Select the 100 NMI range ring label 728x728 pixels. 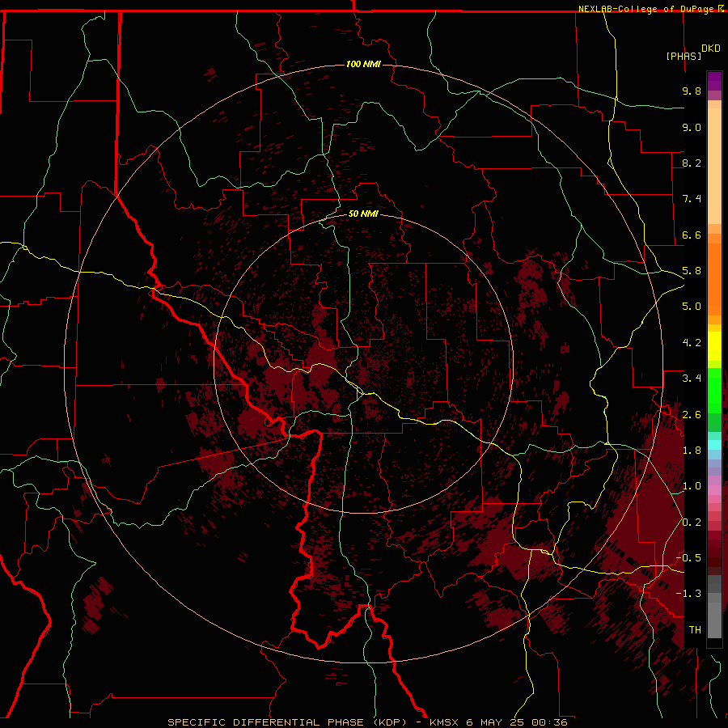363,64
